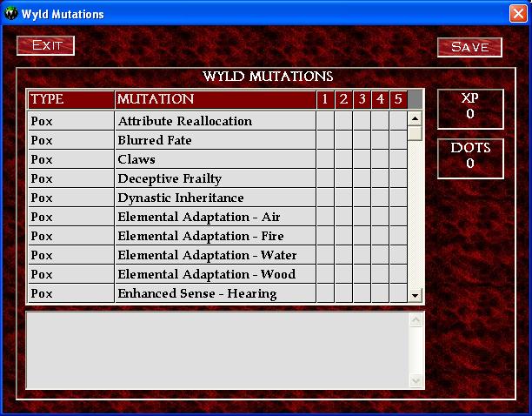This screenshot has width=532, height=416.
Task: Click the Exit button
Action: click(46, 45)
